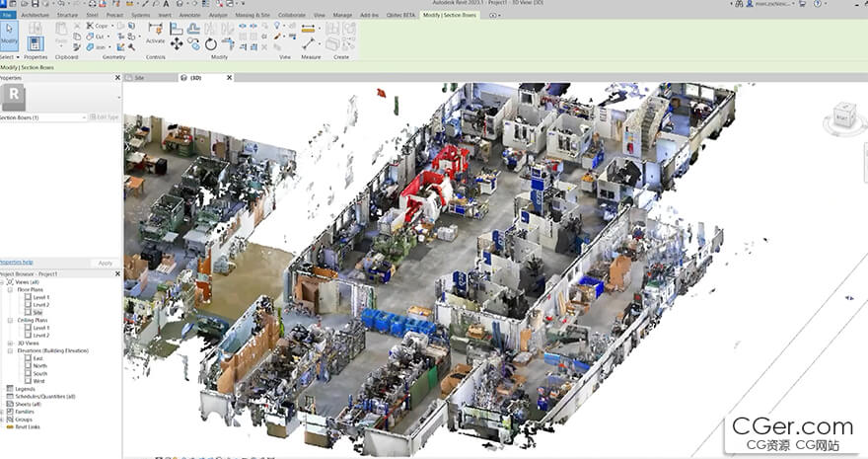Collapse the Floor Plans tree node
Screen dimensions: 868x459
pyautogui.click(x=10, y=290)
